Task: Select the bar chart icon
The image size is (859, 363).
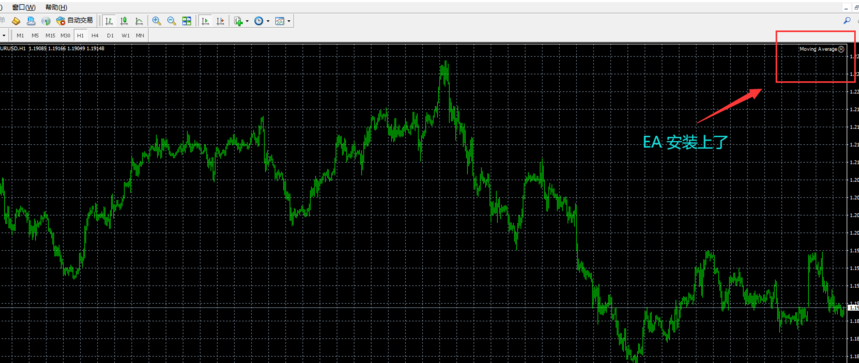Action: pos(109,21)
